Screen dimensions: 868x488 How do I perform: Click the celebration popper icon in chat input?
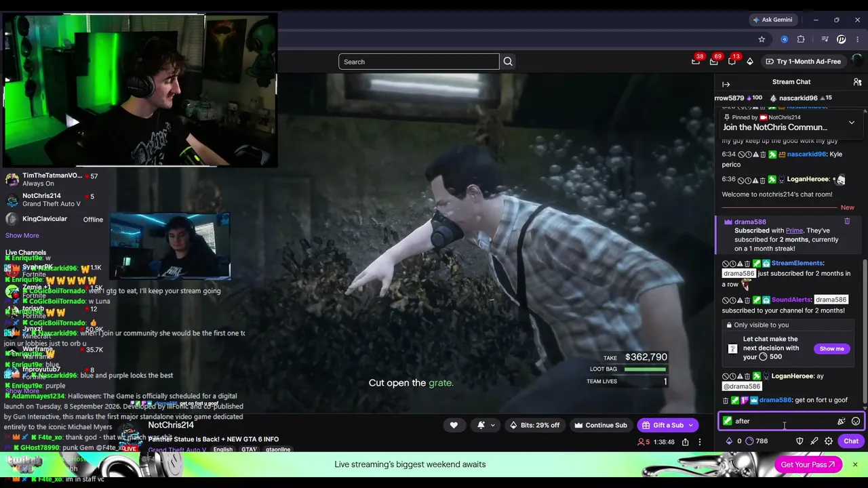click(842, 421)
